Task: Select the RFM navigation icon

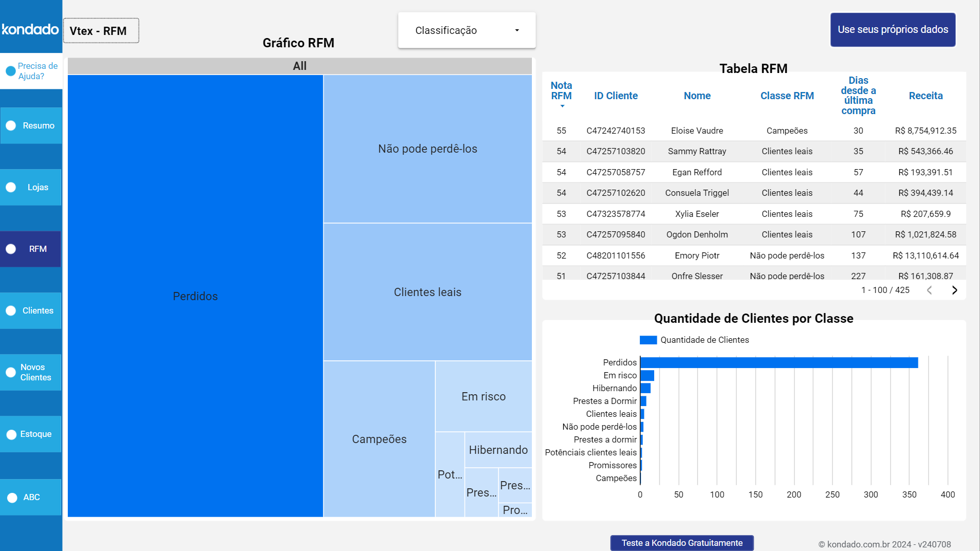Action: (x=10, y=249)
